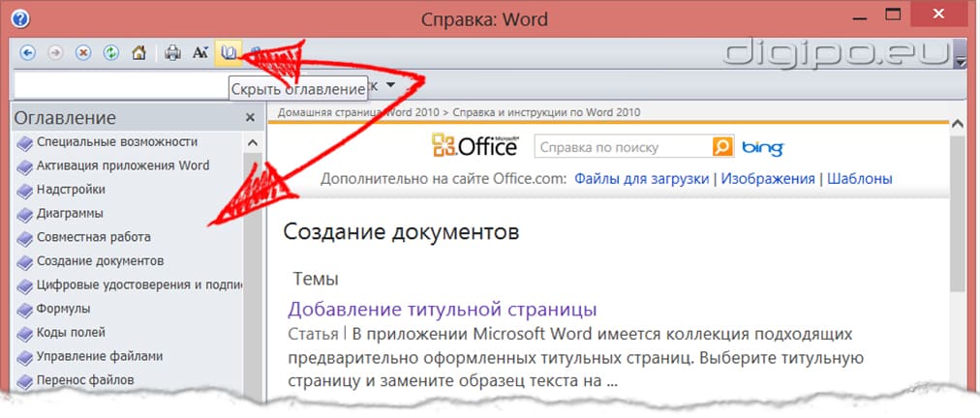
Task: Open Перенос файлов section
Action: click(x=85, y=379)
